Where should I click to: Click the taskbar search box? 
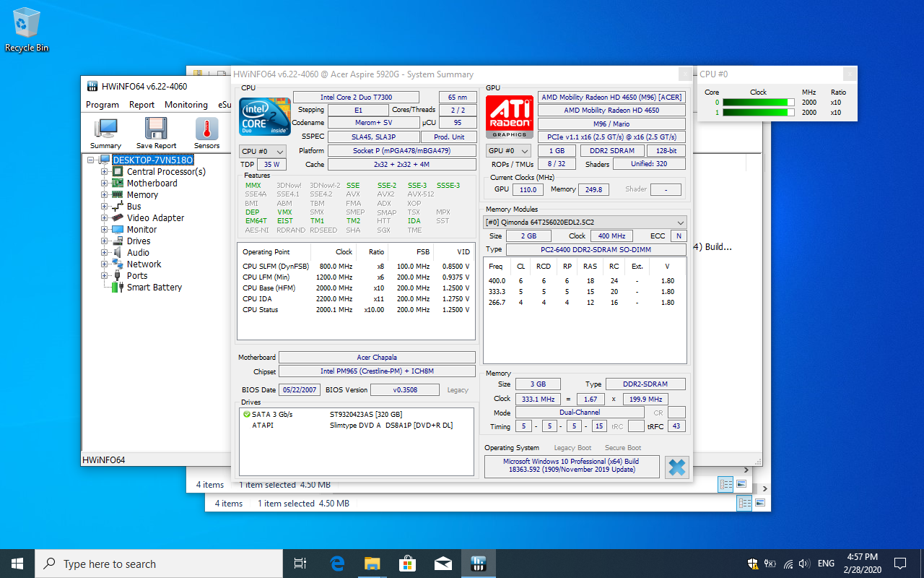click(159, 564)
